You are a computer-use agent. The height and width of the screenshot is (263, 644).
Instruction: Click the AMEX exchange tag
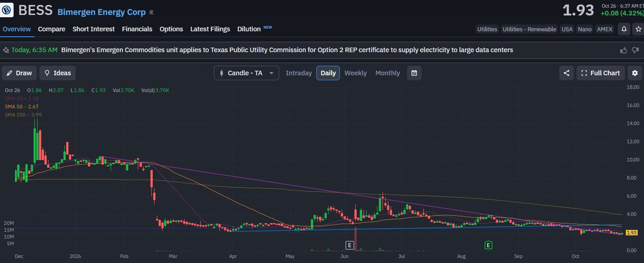(x=605, y=29)
